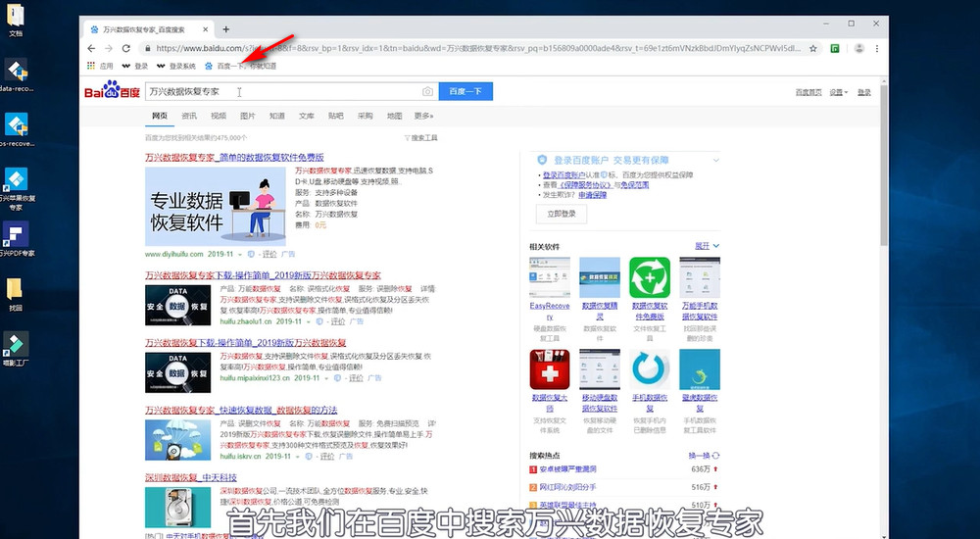Switch to the 采购 tab
This screenshot has height=539, width=980.
pyautogui.click(x=365, y=116)
